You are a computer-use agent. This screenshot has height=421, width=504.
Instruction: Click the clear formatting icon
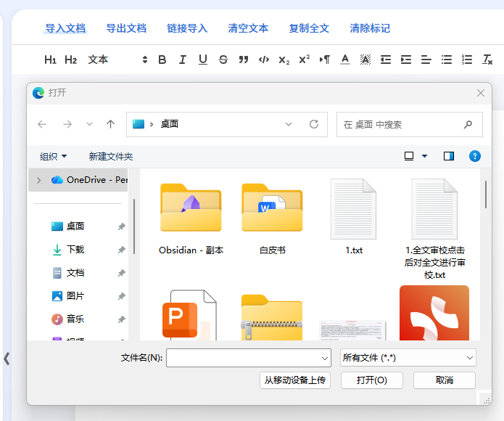point(488,60)
